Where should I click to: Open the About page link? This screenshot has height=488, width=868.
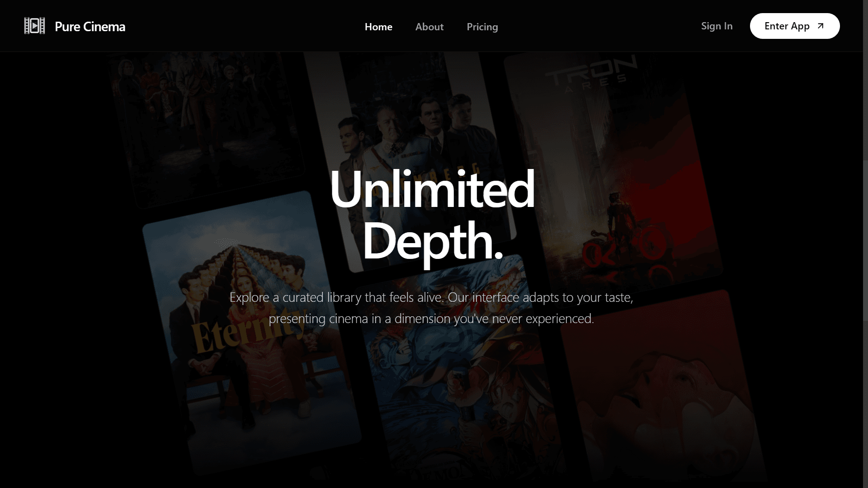pos(429,27)
